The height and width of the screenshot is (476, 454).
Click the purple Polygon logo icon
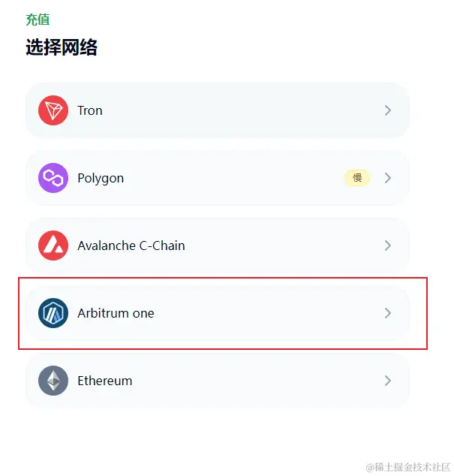(53, 178)
